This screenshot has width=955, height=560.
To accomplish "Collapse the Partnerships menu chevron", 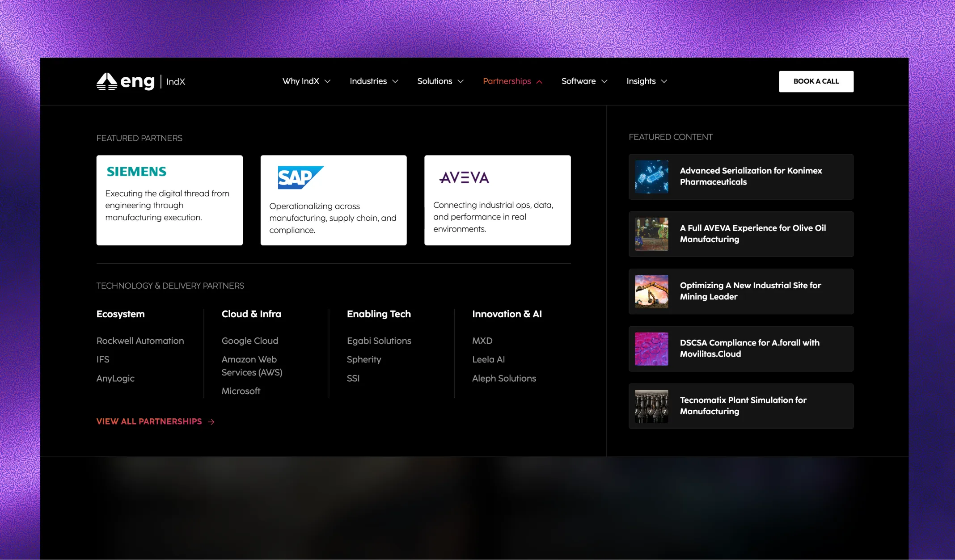I will tap(539, 81).
